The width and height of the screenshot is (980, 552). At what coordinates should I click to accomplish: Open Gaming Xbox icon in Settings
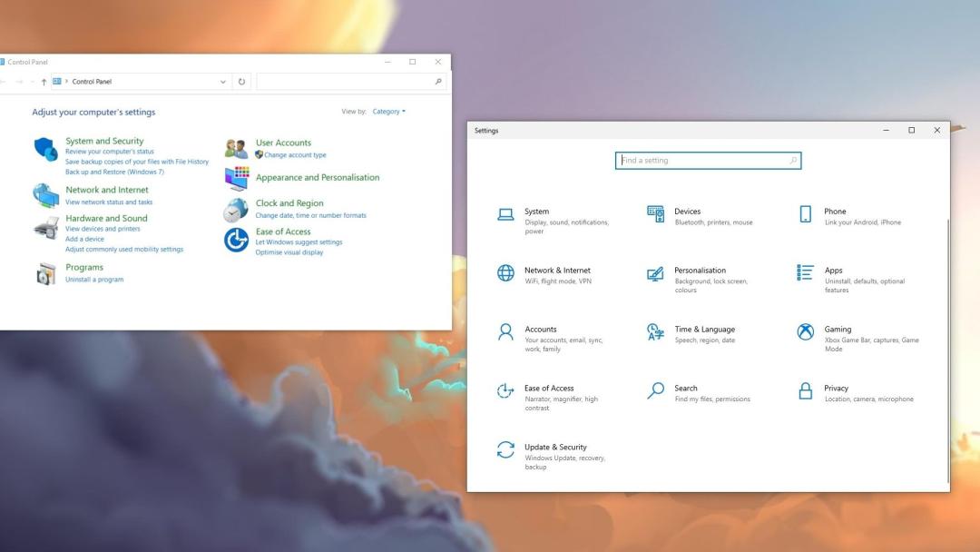click(806, 332)
